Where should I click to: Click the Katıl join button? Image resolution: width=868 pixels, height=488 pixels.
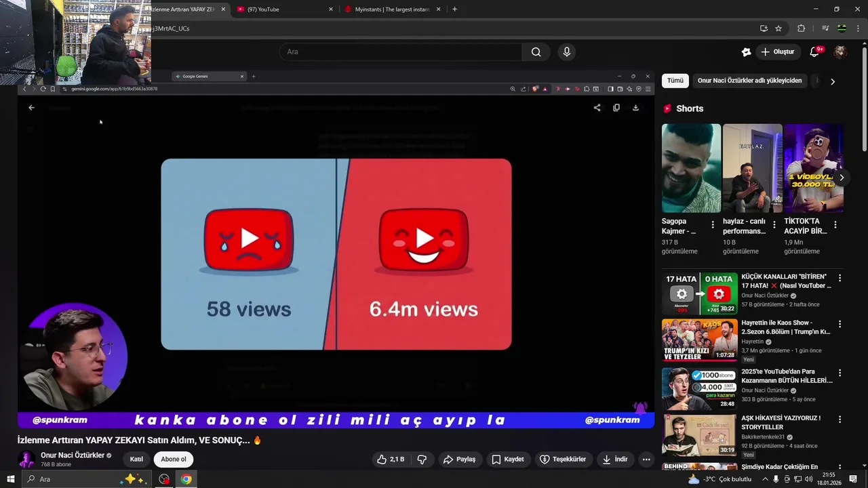coord(136,459)
